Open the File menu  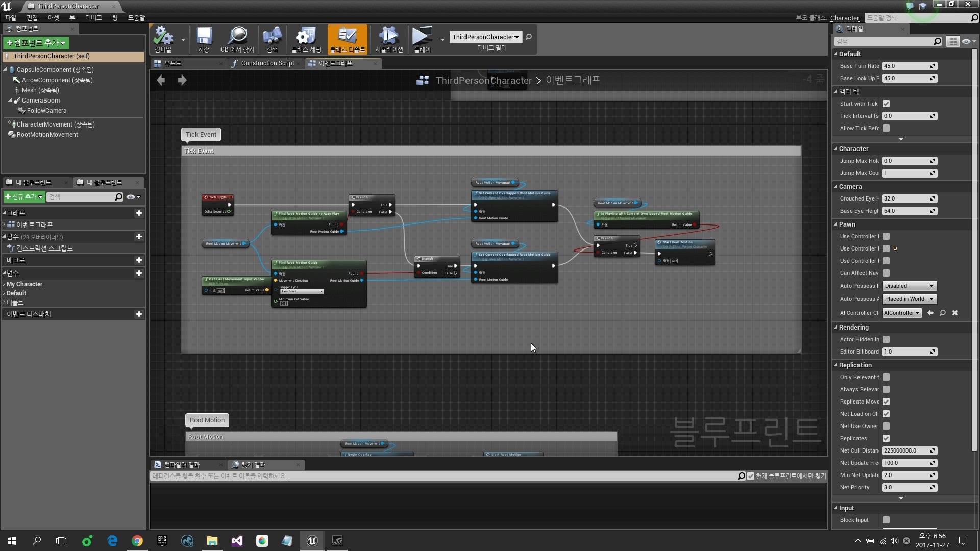[11, 18]
